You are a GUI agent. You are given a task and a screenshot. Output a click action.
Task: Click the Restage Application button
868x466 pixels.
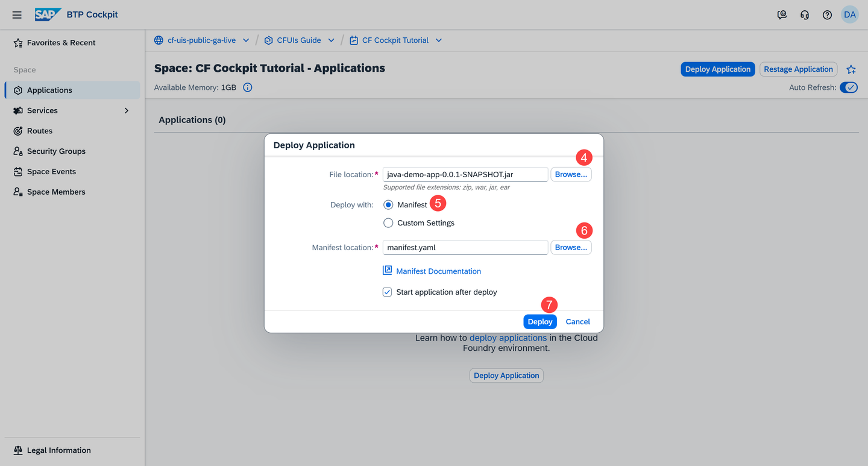click(798, 69)
